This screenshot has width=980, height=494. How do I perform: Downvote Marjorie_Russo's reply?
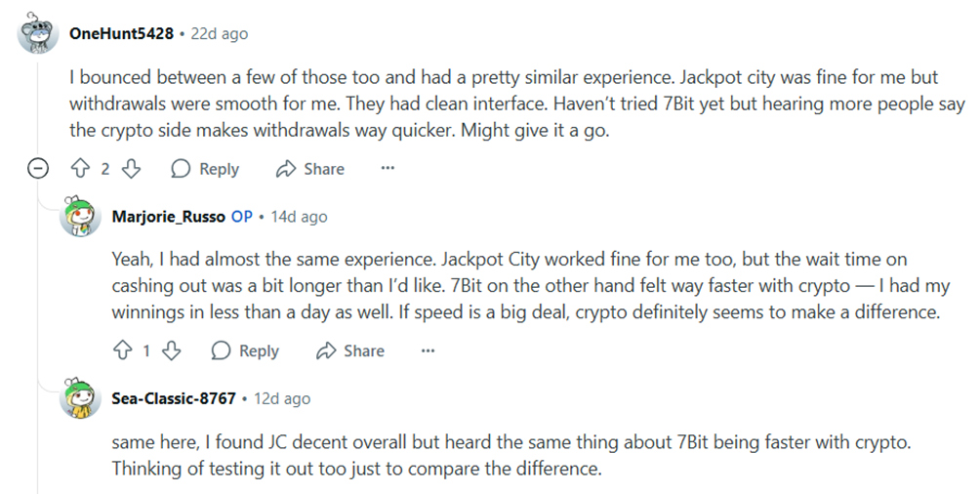pos(171,350)
